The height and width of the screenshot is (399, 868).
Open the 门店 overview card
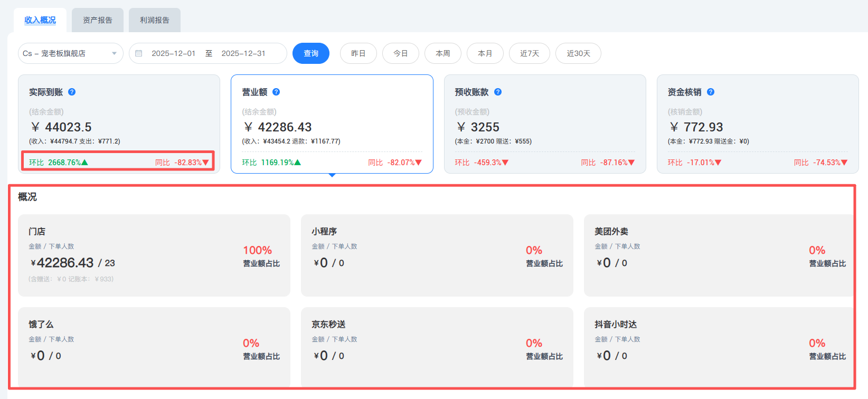pos(154,255)
